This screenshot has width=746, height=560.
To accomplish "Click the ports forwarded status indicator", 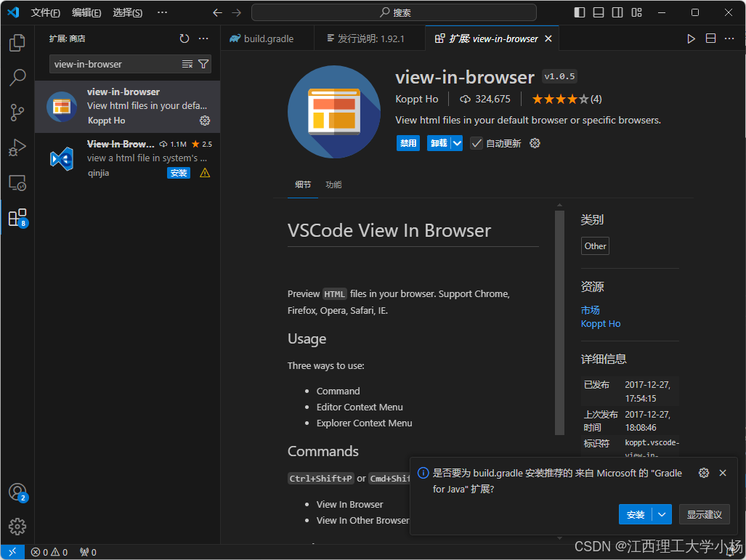I will click(88, 552).
